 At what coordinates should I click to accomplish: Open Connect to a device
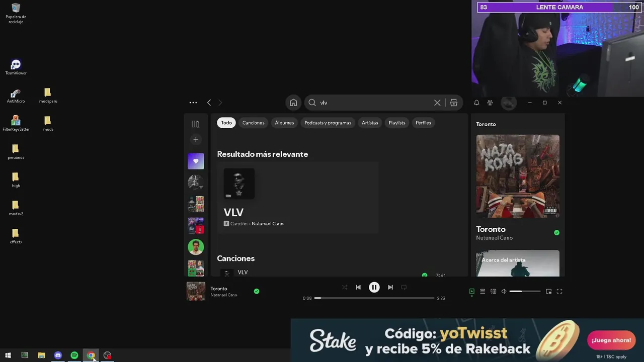[x=494, y=291]
